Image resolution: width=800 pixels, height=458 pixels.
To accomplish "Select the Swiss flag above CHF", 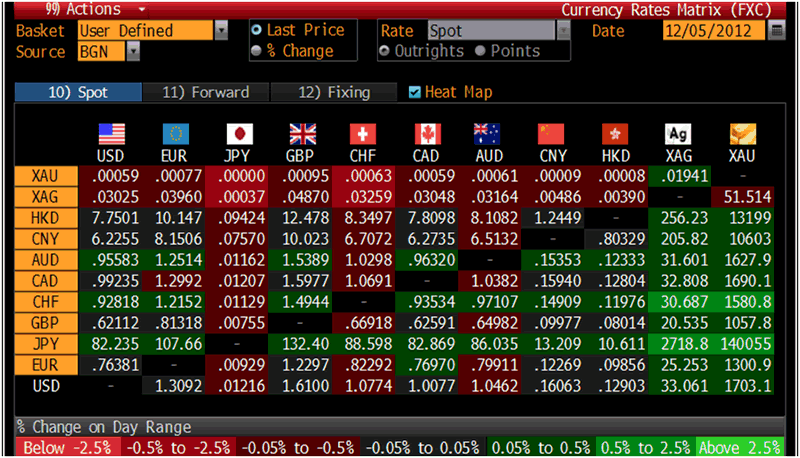I will [363, 135].
